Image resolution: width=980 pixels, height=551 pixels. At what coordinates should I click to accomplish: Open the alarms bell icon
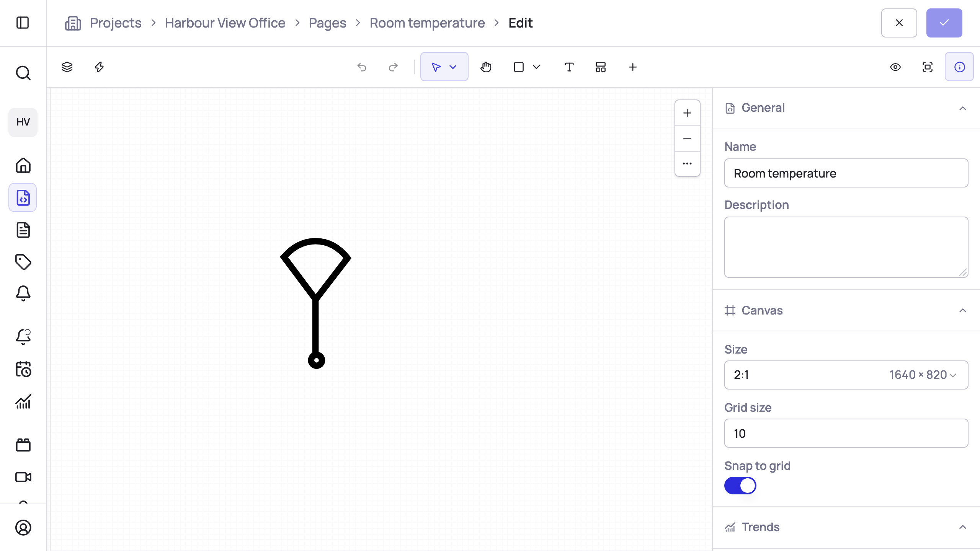point(23,293)
